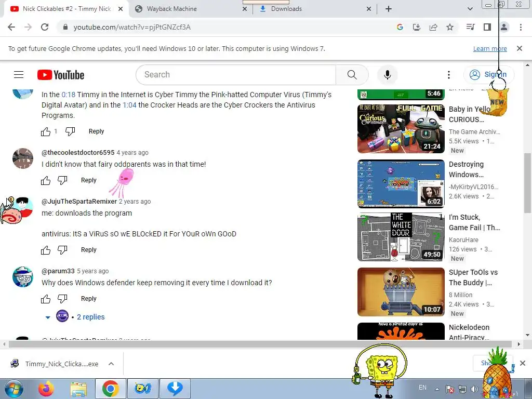This screenshot has height=399, width=532.
Task: Click the Sign in button on YouTube
Action: click(x=488, y=75)
